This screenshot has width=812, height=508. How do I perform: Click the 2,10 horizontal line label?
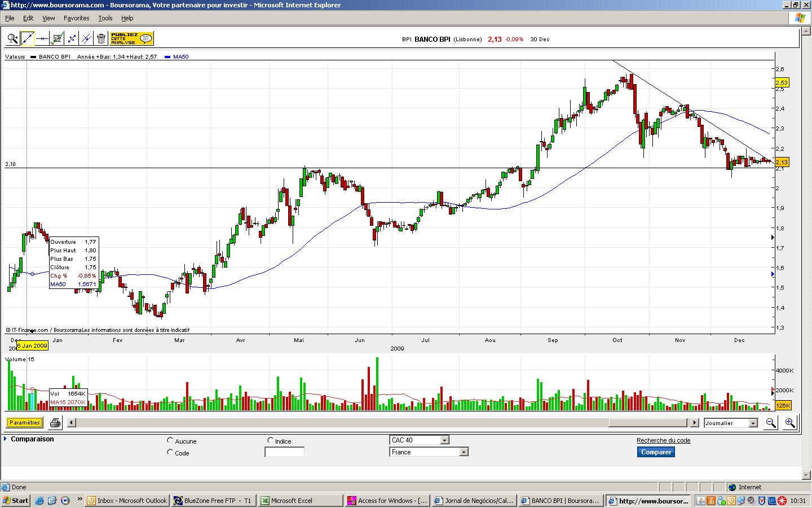[x=11, y=164]
